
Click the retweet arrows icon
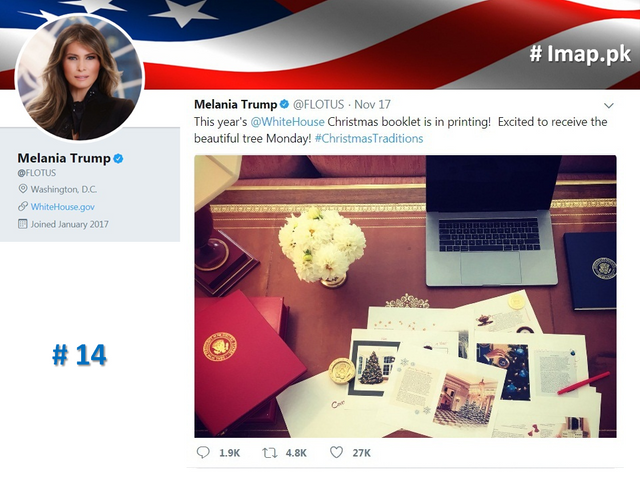[x=269, y=453]
